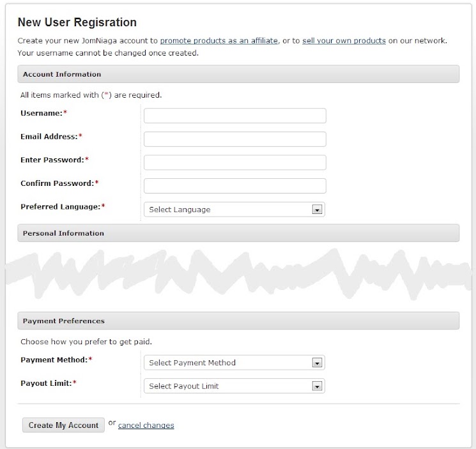Click the Username input field

click(234, 116)
